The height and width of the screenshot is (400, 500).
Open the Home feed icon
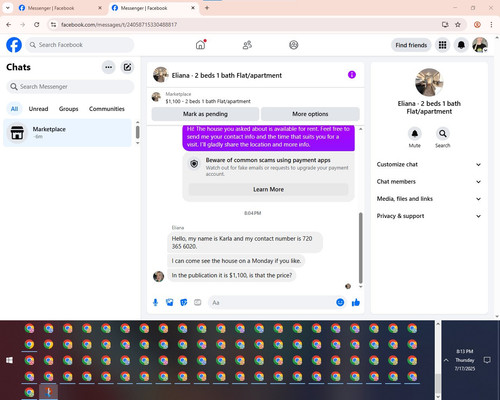pyautogui.click(x=201, y=45)
